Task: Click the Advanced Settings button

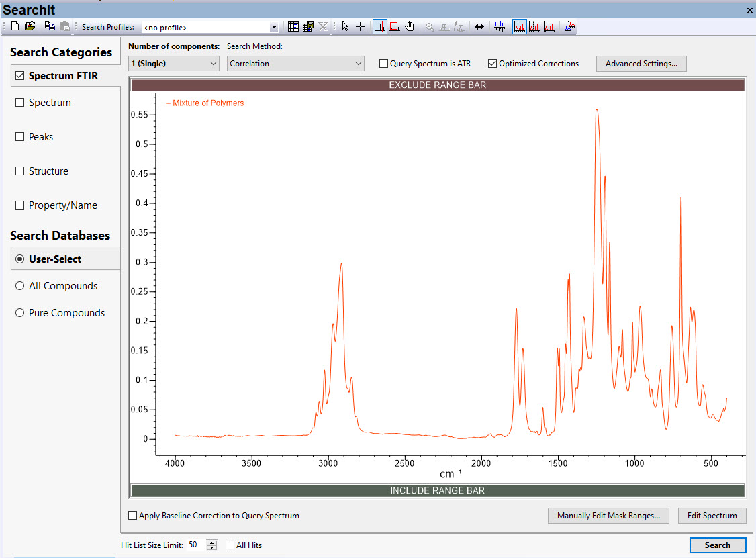Action: (x=641, y=64)
